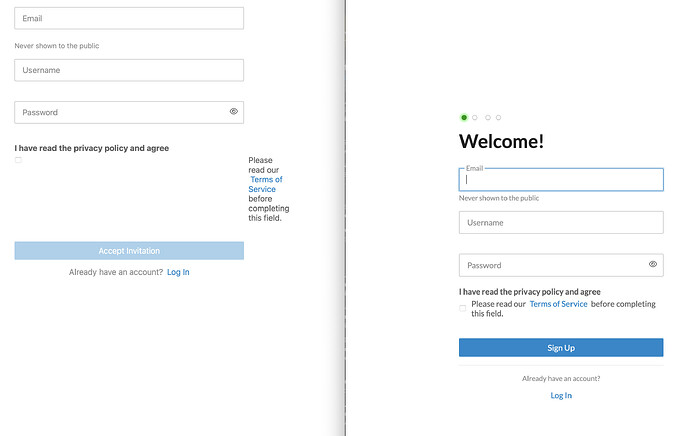Follow the Log In link below Sign Up
Screen dimensions: 690x436
pos(561,396)
